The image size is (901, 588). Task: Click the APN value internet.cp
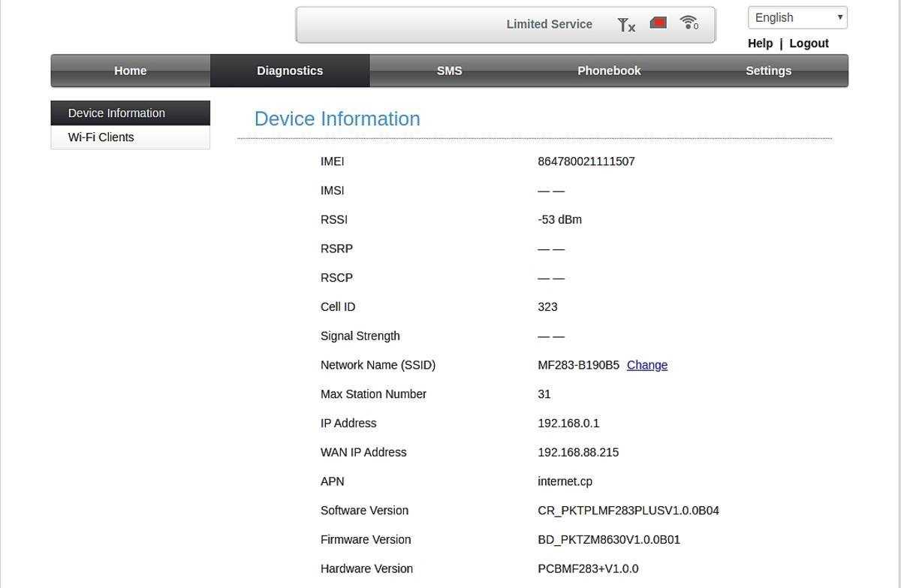point(565,481)
